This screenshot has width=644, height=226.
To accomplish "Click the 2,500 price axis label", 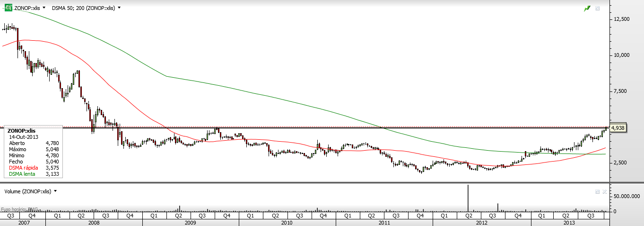I will (621, 163).
